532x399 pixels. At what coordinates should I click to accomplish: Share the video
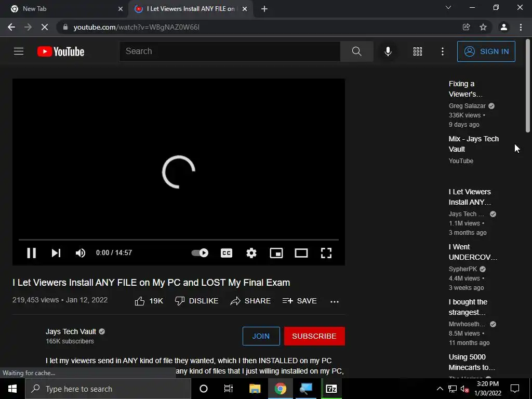pos(250,301)
